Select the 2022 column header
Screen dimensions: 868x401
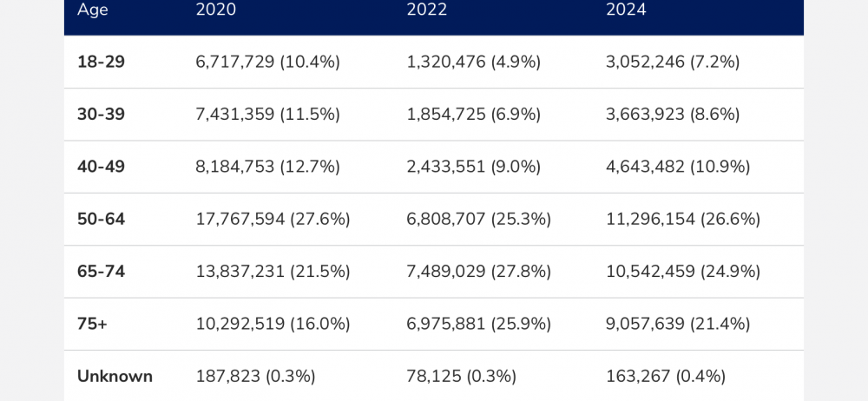point(426,10)
